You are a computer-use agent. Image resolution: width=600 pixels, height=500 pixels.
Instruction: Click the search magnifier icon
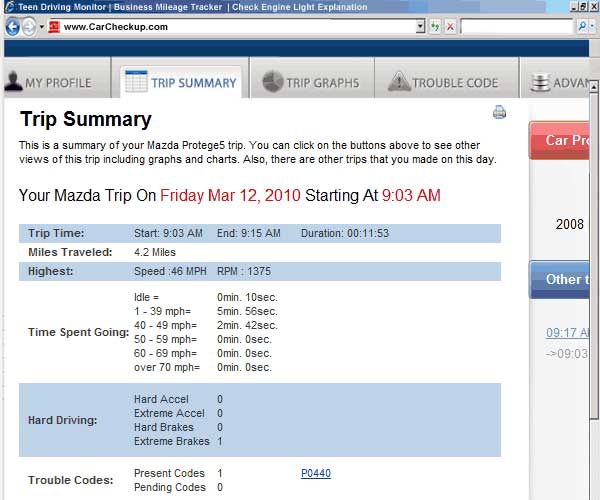(582, 26)
